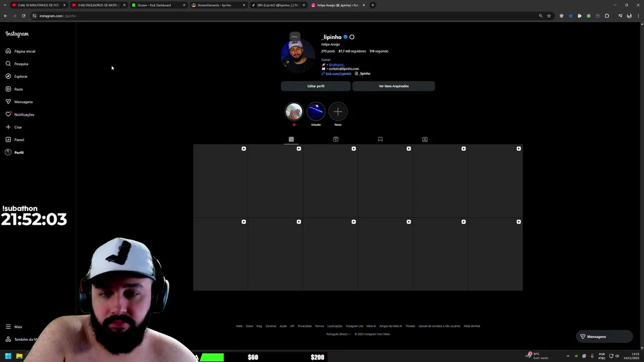Open the 519 seguindo list

coord(379,51)
